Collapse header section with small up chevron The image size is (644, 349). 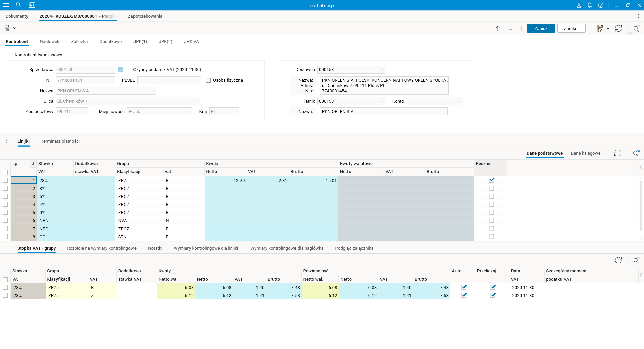pyautogui.click(x=630, y=33)
